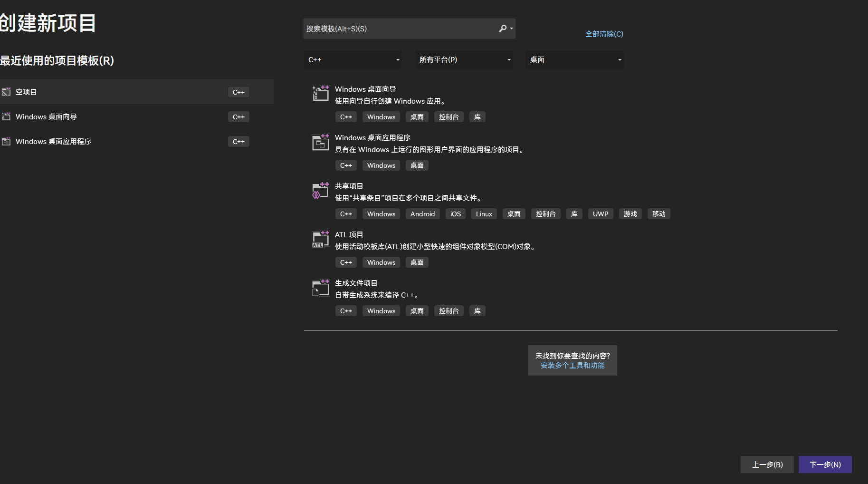Click the C++ tag on ATL 项目

[346, 262]
